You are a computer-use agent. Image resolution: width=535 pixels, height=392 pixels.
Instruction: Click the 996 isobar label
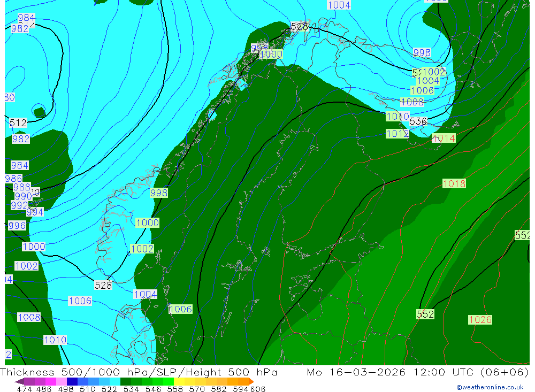point(17,226)
